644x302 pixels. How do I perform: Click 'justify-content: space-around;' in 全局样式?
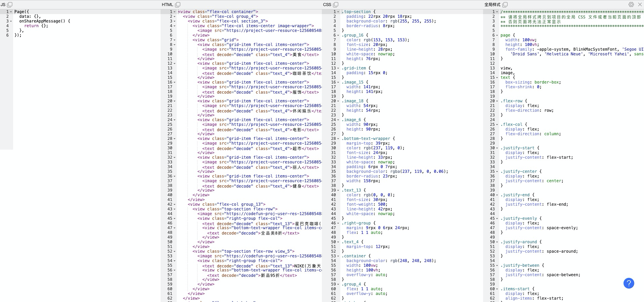[542, 251]
